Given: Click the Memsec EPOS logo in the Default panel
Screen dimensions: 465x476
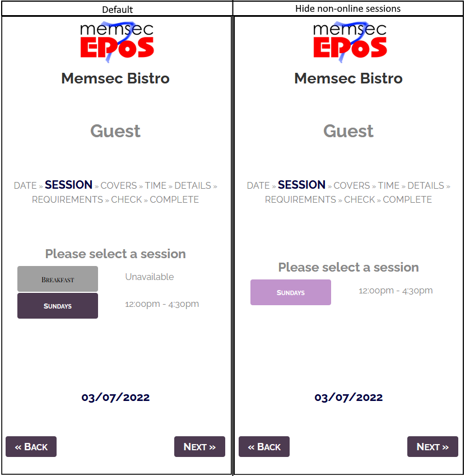Looking at the screenshot, I should click(x=116, y=41).
